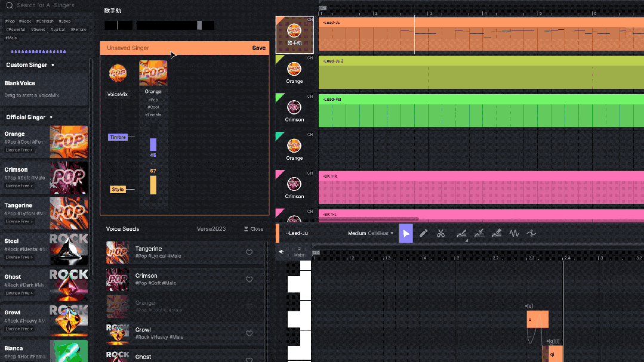Screen dimensions: 644x362
Task: Click Crimson singer avatar on Lead-Fel track
Action: coord(294,107)
